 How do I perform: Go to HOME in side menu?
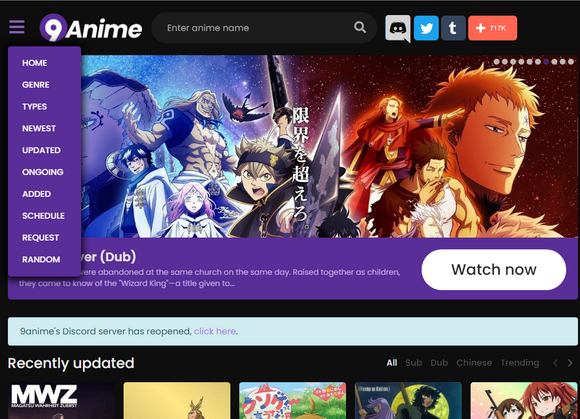pyautogui.click(x=34, y=63)
